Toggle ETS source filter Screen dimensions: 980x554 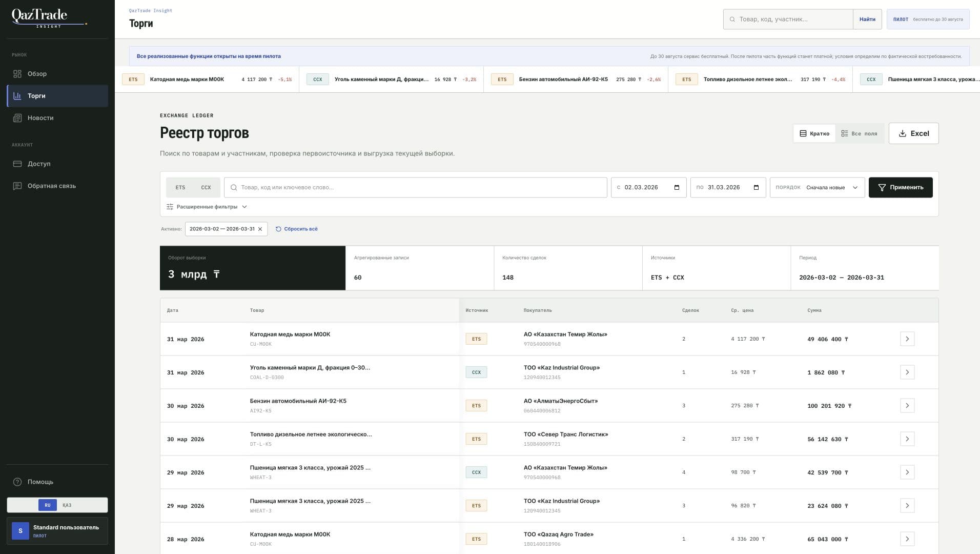(180, 188)
